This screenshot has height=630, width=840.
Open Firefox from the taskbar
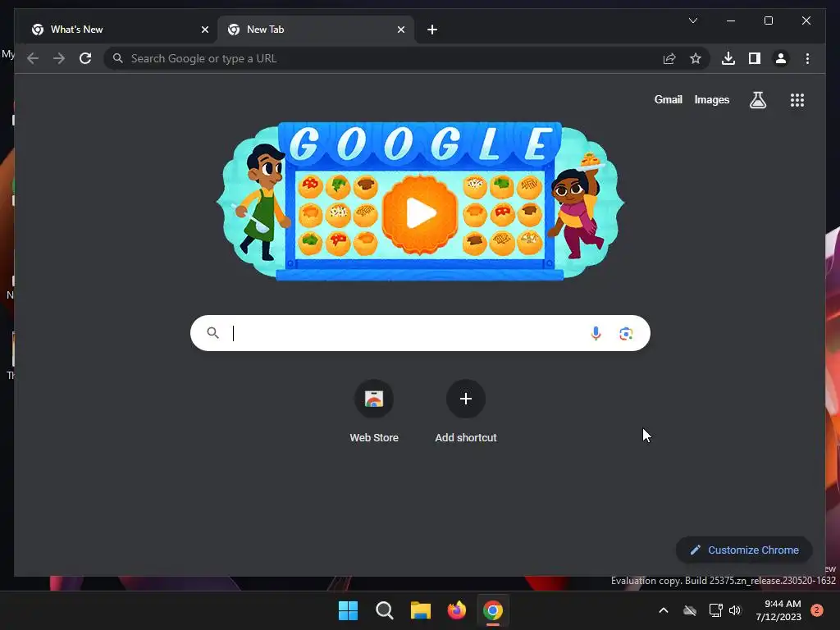tap(456, 610)
